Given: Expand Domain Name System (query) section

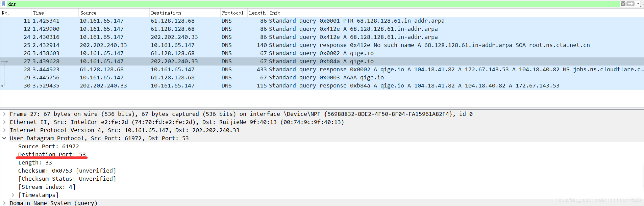Looking at the screenshot, I should pos(4,203).
